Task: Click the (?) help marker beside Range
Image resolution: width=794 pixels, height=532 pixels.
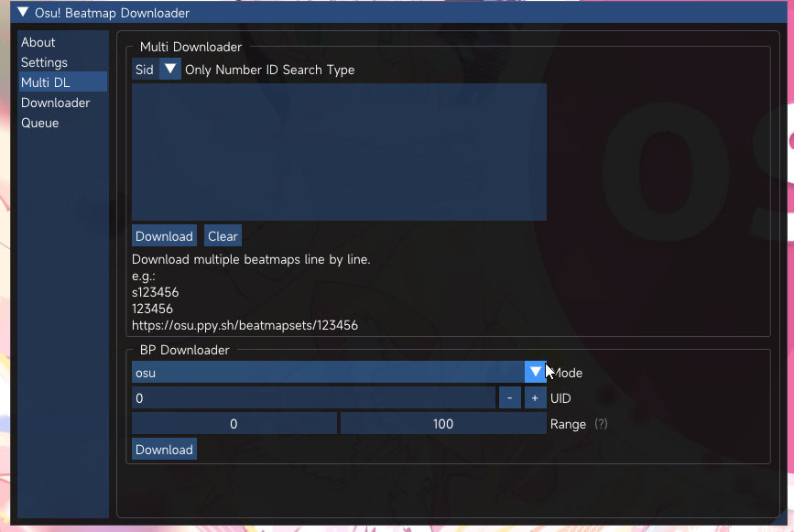Action: [x=601, y=424]
